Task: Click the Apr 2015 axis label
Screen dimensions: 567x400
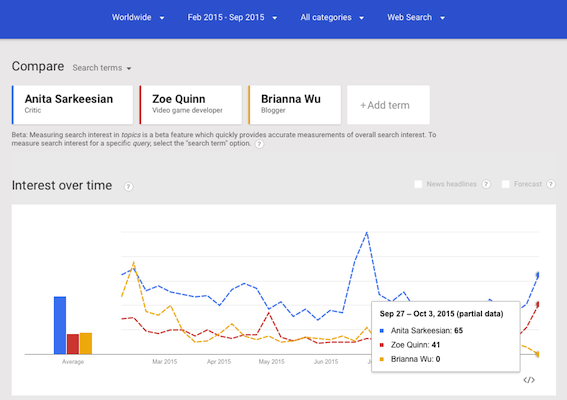Action: coord(218,362)
